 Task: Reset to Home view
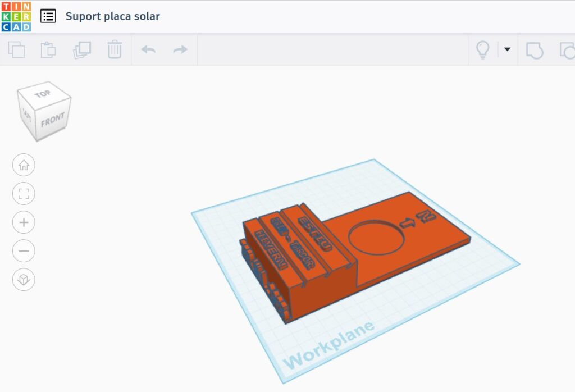coord(24,165)
